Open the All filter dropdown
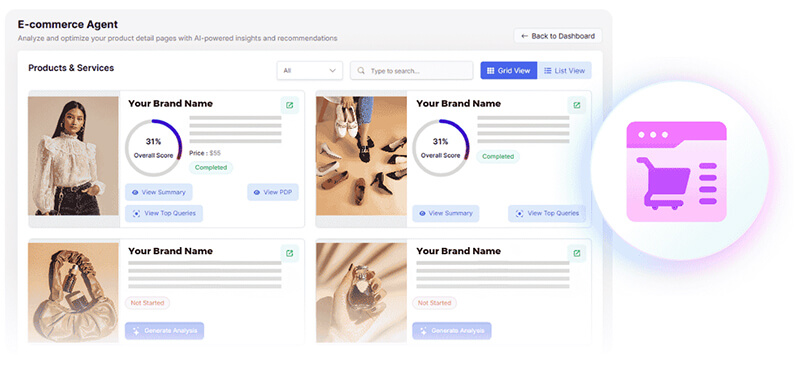The width and height of the screenshot is (800, 373). click(310, 71)
